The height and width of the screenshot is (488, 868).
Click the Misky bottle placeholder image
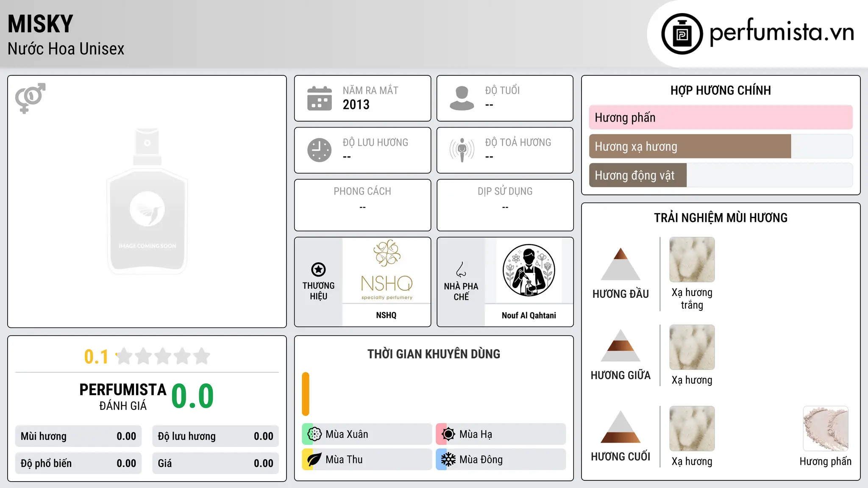pyautogui.click(x=147, y=201)
